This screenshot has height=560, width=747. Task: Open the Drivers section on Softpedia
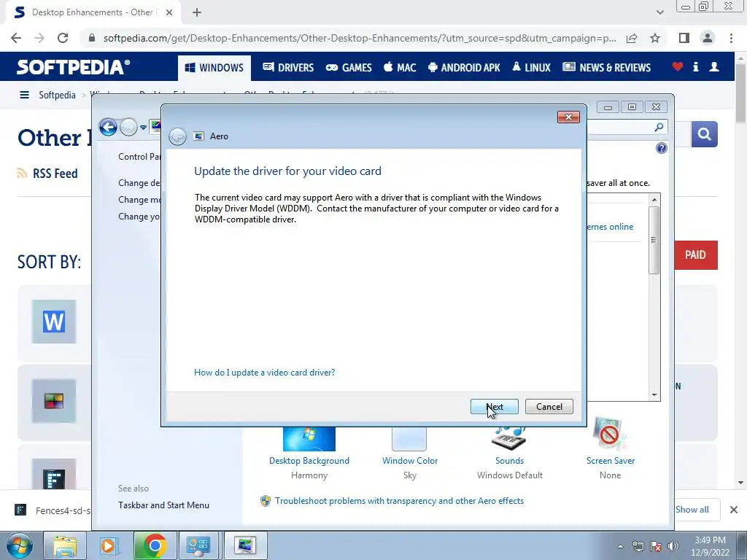point(288,68)
